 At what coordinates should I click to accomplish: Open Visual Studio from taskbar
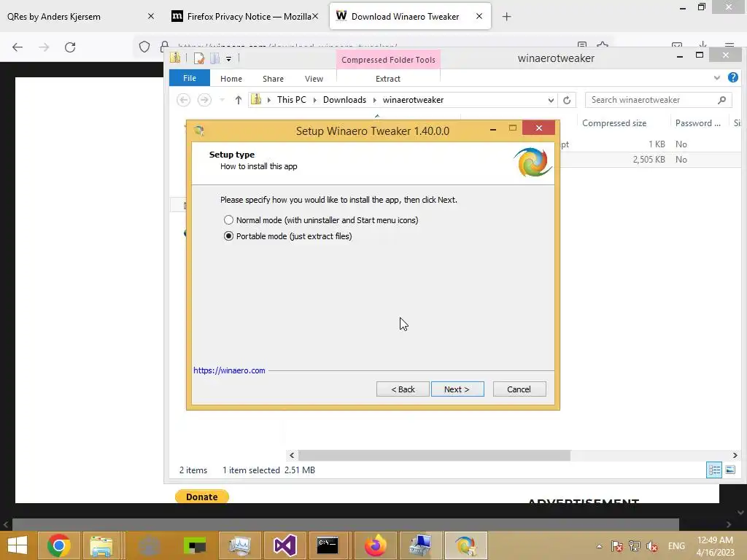[x=285, y=545]
